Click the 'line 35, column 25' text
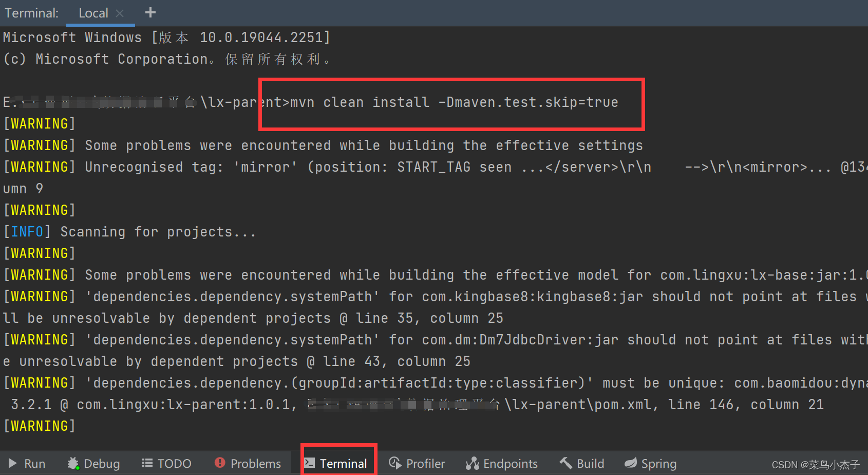 coord(430,318)
